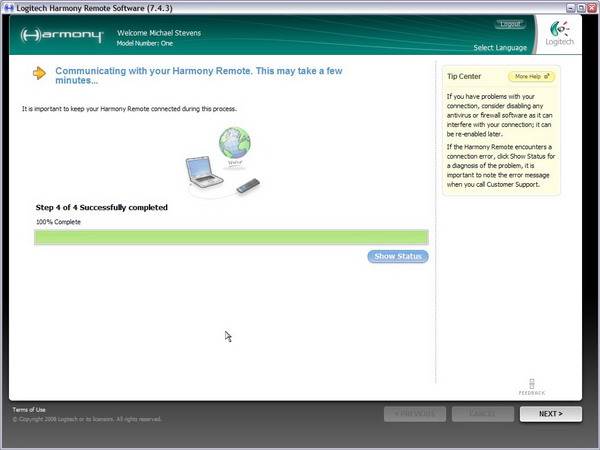Click the Harmony remote illustration
The width and height of the screenshot is (600, 450).
click(x=248, y=186)
